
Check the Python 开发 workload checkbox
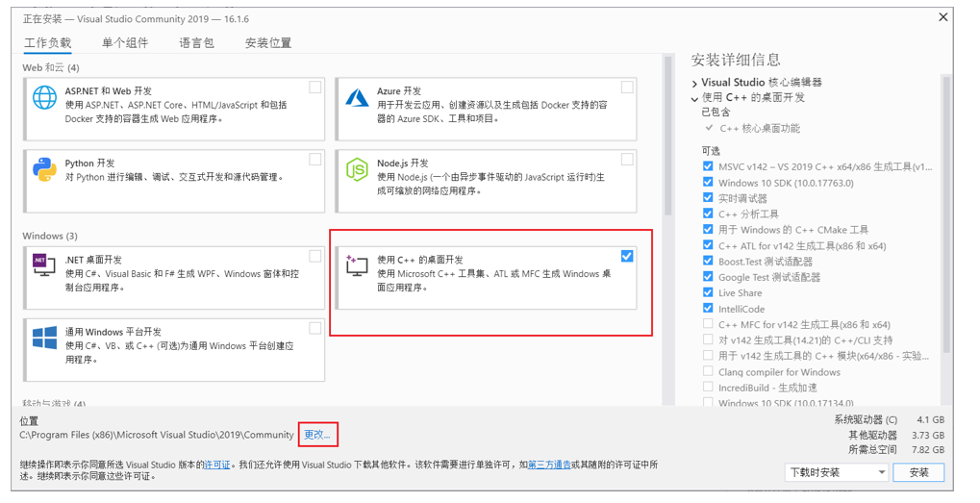pos(315,160)
